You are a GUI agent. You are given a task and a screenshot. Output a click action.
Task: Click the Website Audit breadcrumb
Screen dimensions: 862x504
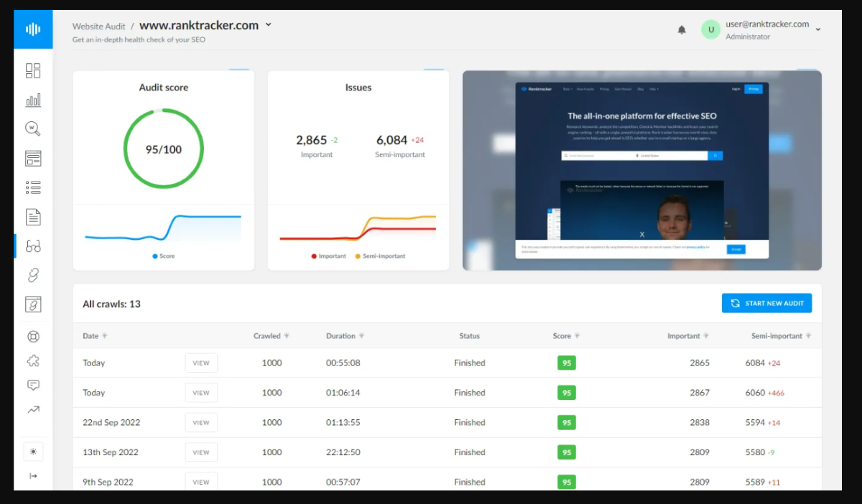[x=99, y=26]
